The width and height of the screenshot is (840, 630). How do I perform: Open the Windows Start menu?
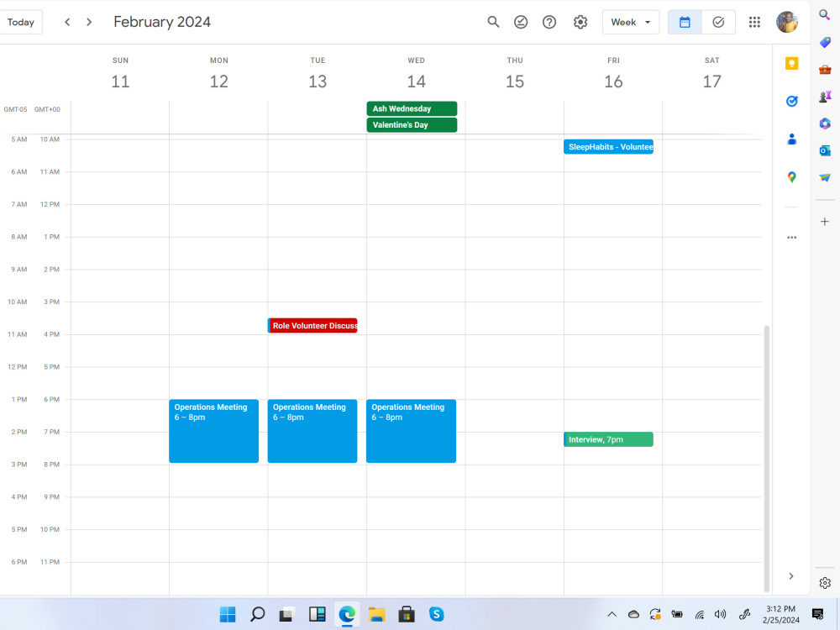click(228, 614)
